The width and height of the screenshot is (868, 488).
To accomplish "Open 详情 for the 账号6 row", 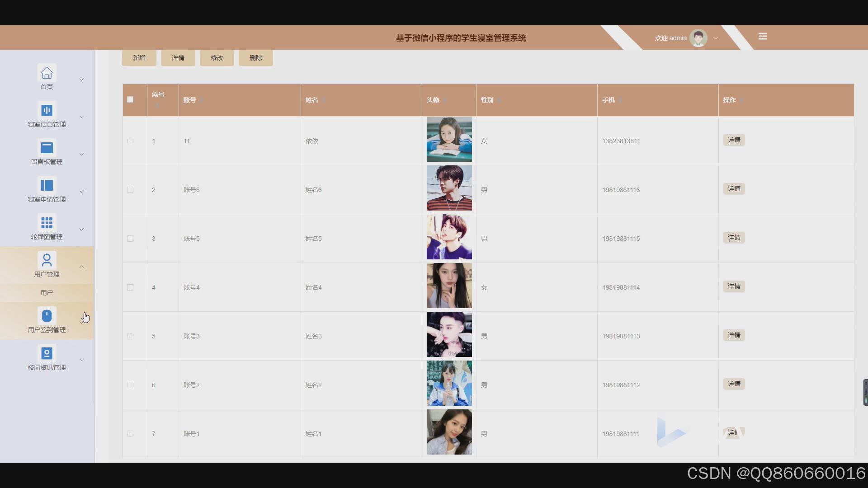I will point(734,189).
